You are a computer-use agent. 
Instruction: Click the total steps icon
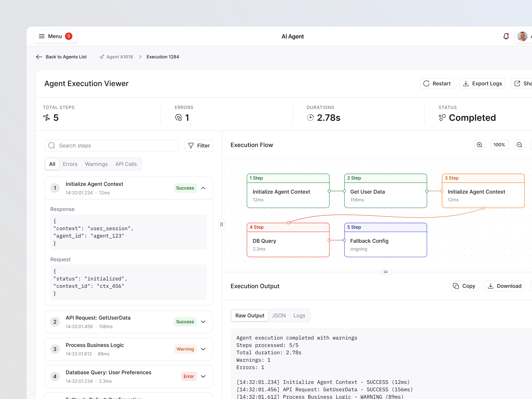[47, 118]
